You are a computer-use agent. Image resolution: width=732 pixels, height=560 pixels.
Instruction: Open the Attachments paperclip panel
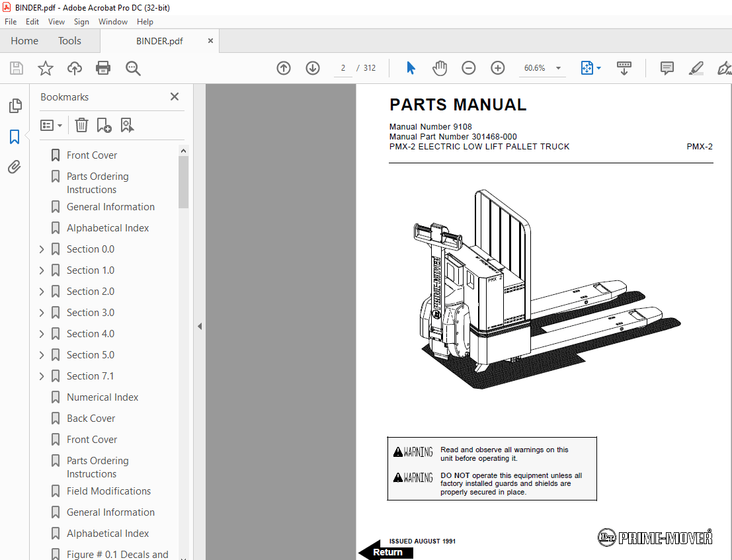click(15, 167)
